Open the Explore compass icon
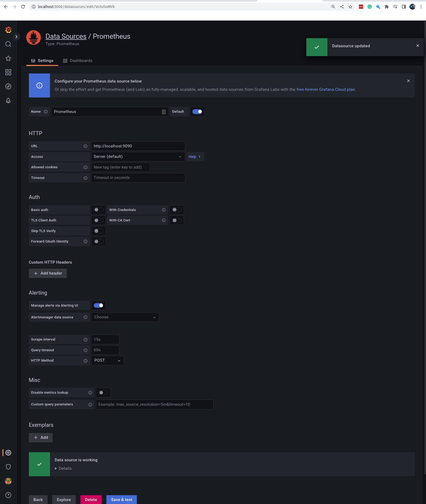Screen dimensions: 426x504 coord(8,87)
